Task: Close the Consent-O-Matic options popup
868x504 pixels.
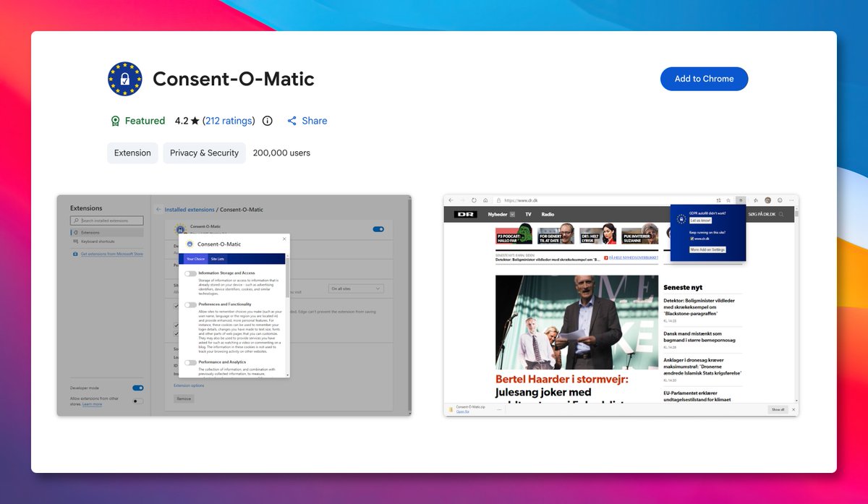Action: click(x=284, y=239)
